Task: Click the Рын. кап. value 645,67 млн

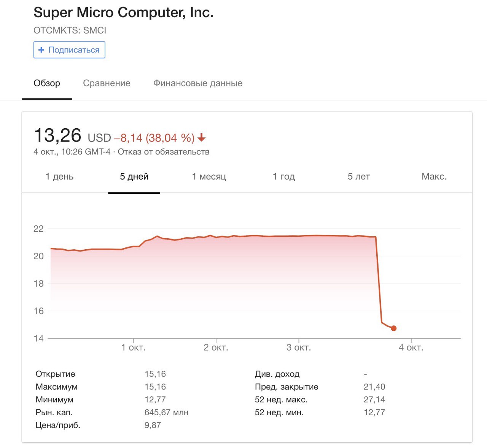Action: 166,412
